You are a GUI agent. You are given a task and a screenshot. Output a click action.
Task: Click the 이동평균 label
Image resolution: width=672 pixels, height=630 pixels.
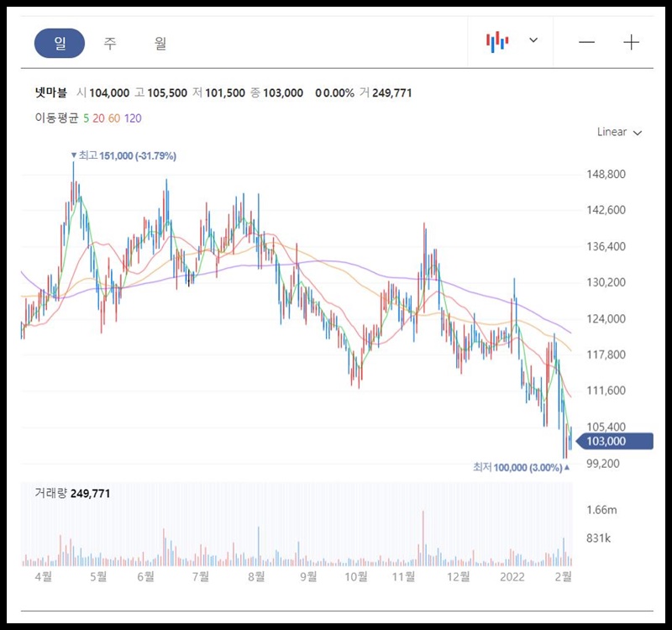(56, 118)
